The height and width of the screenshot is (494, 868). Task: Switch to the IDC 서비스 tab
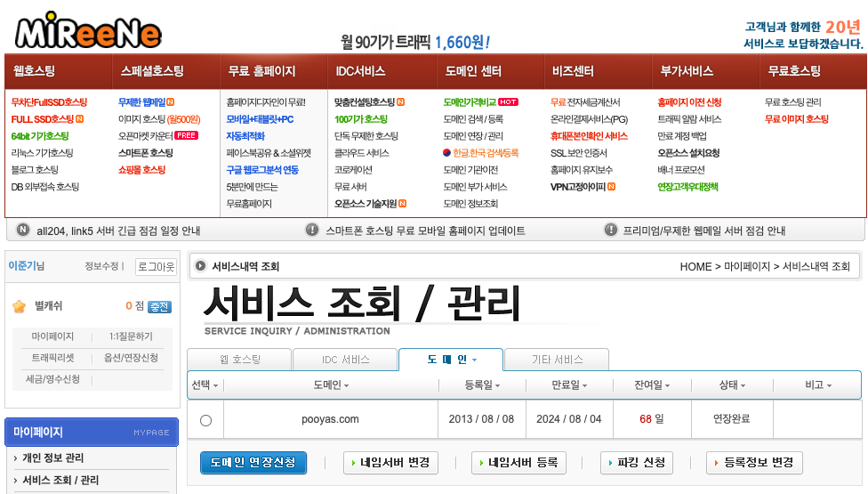[x=345, y=360]
